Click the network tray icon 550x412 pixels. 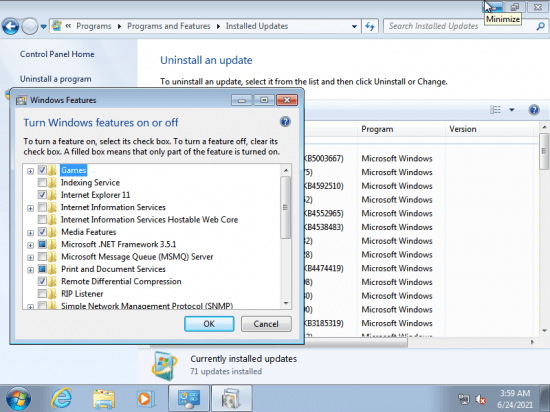click(x=464, y=399)
